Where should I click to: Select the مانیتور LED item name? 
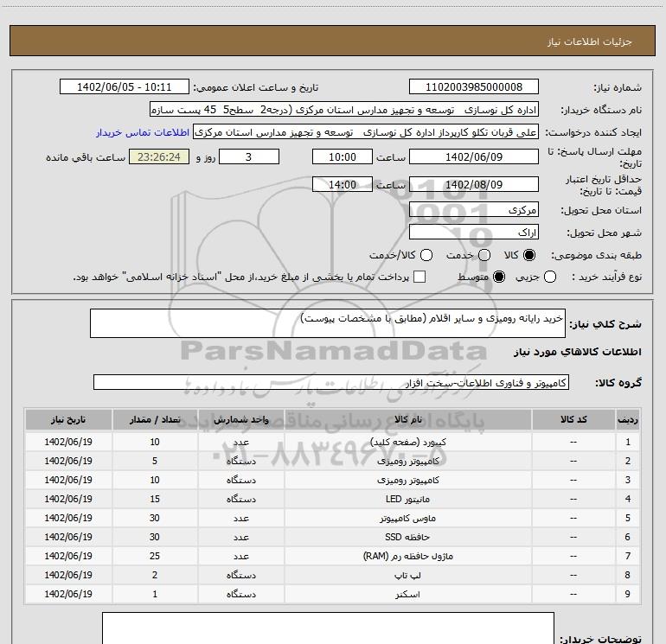tap(407, 500)
